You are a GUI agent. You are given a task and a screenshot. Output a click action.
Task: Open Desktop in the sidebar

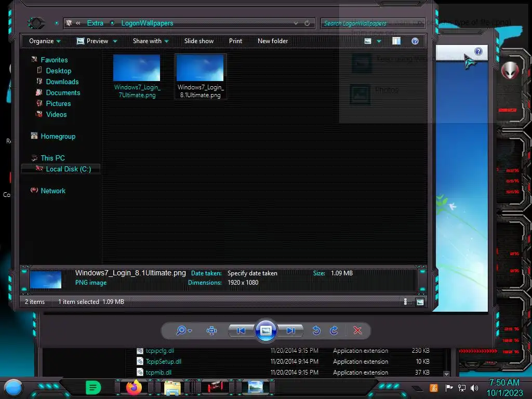pyautogui.click(x=59, y=71)
